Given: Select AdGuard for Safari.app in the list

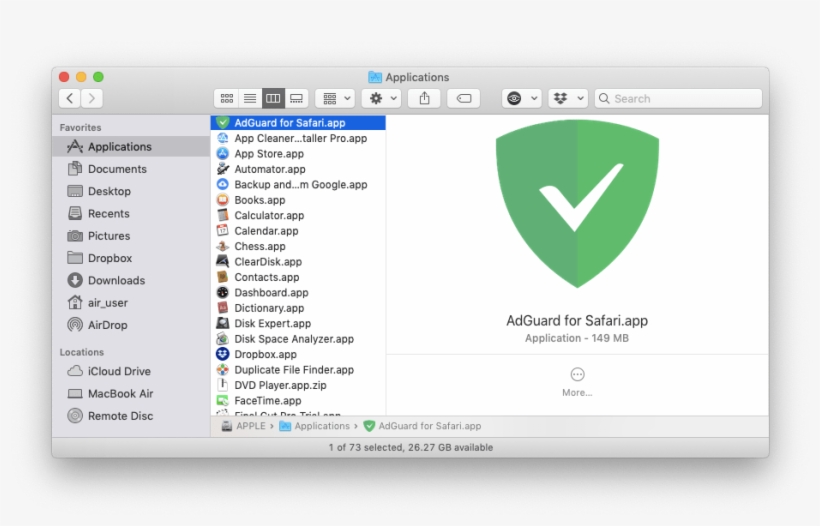Looking at the screenshot, I should tap(298, 123).
